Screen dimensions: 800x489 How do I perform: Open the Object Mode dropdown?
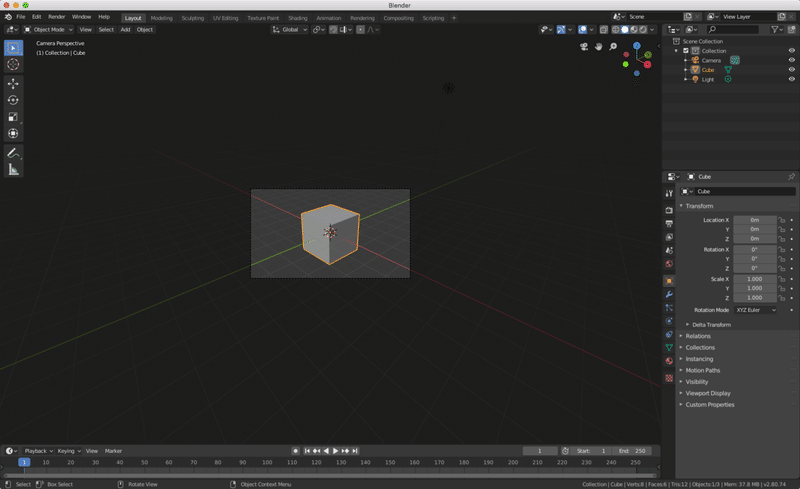[50, 29]
